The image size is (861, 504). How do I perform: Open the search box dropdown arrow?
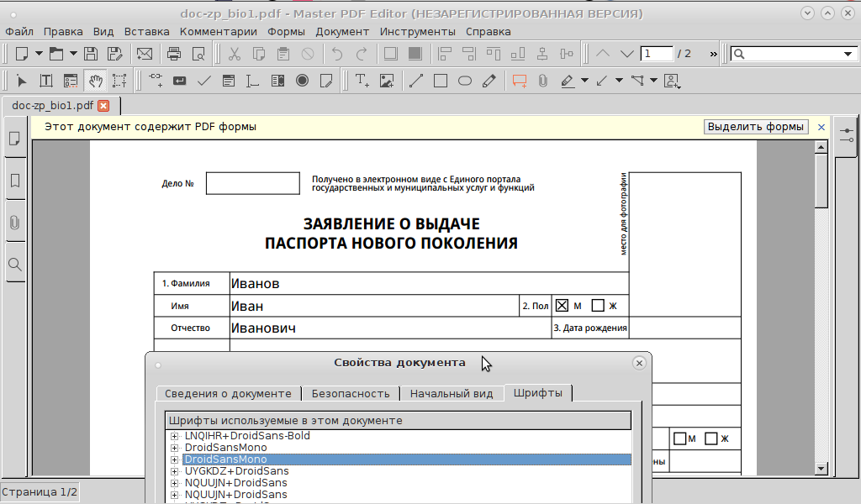click(x=848, y=54)
